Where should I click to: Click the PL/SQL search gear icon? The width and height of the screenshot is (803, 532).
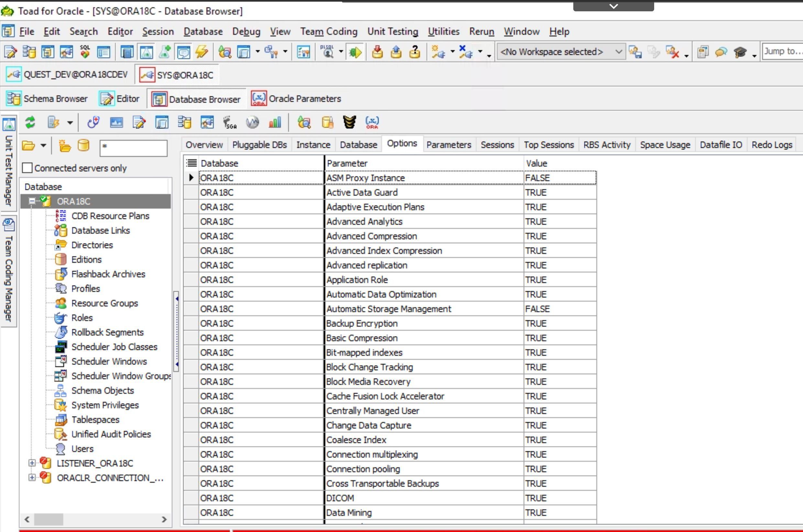click(x=327, y=52)
